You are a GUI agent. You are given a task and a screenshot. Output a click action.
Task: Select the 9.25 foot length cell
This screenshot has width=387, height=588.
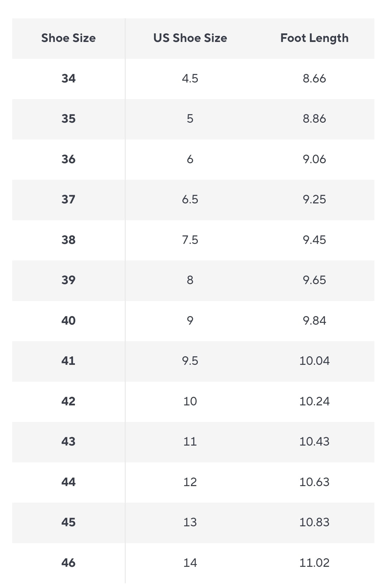pos(314,199)
